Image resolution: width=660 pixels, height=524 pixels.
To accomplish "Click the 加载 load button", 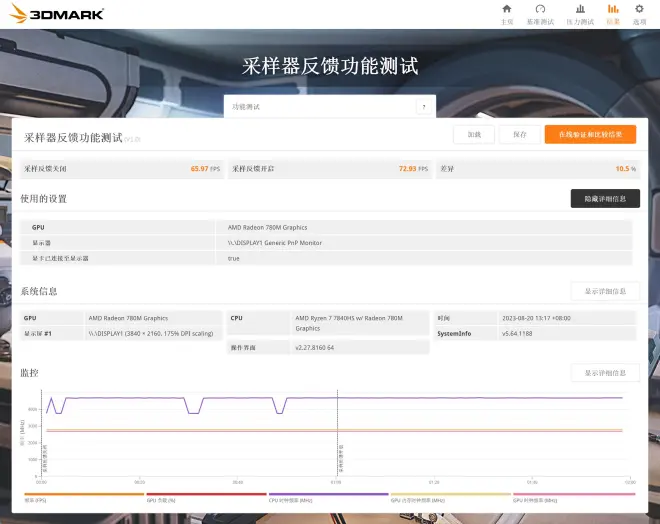I will [x=474, y=134].
